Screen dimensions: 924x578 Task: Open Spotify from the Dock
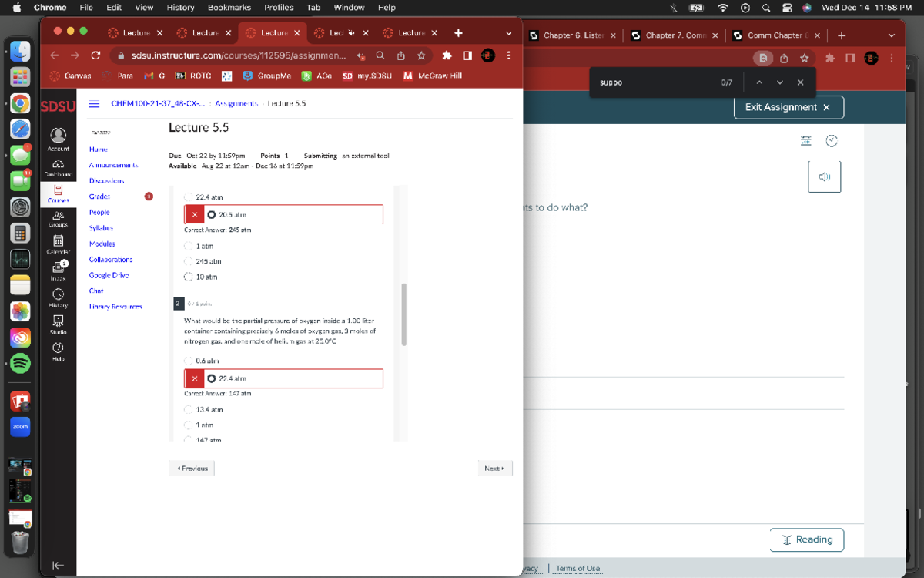coord(20,363)
